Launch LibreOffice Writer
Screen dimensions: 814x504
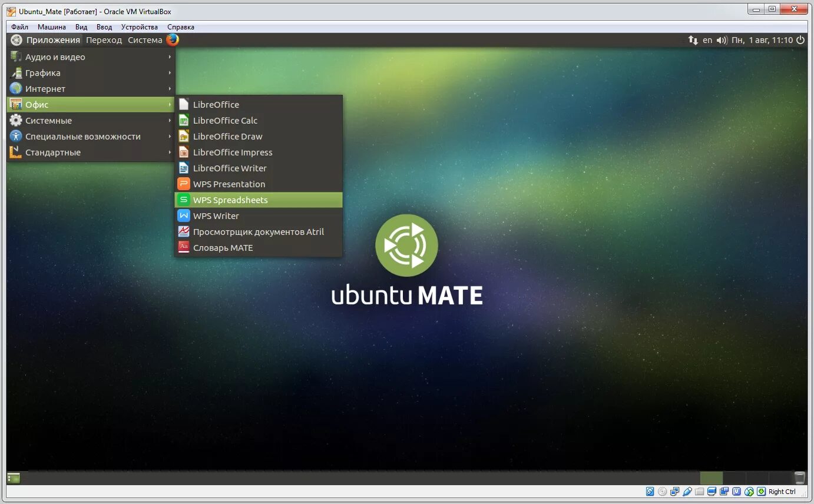[259, 168]
